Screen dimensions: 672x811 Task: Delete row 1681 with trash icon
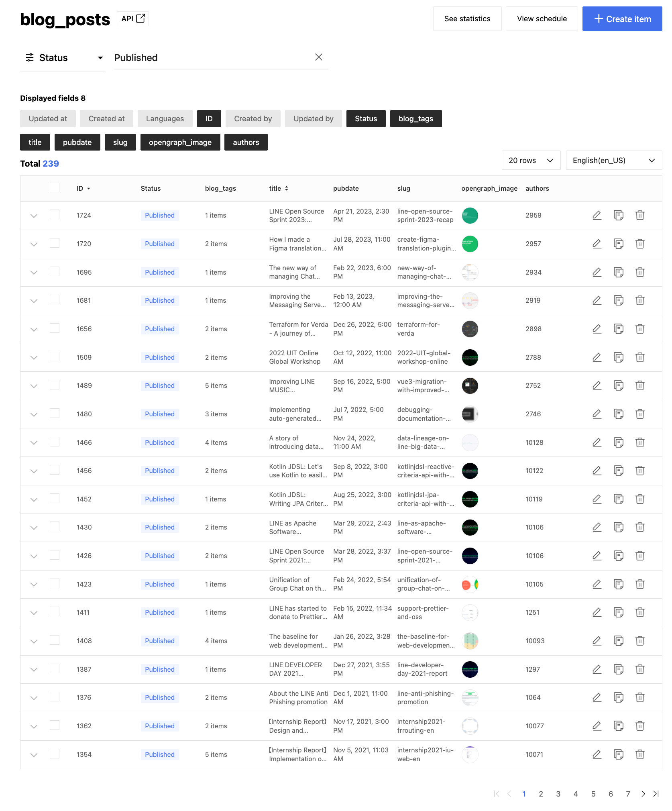click(x=640, y=300)
